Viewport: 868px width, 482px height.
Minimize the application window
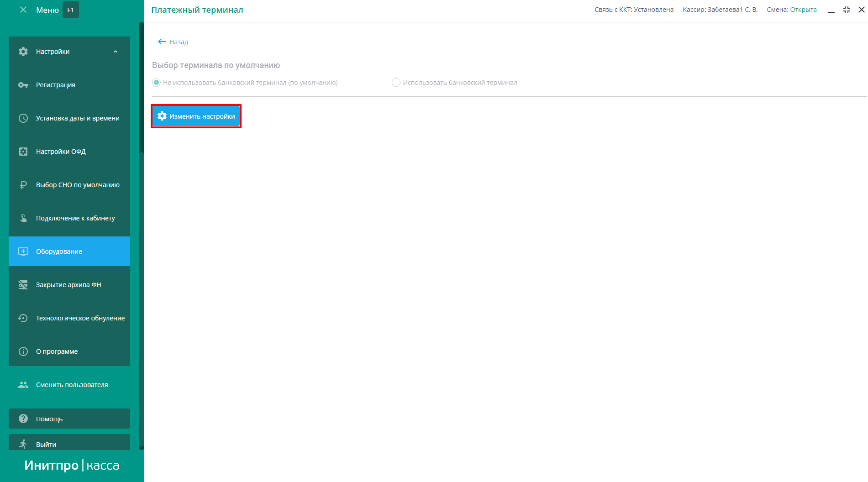pos(831,11)
